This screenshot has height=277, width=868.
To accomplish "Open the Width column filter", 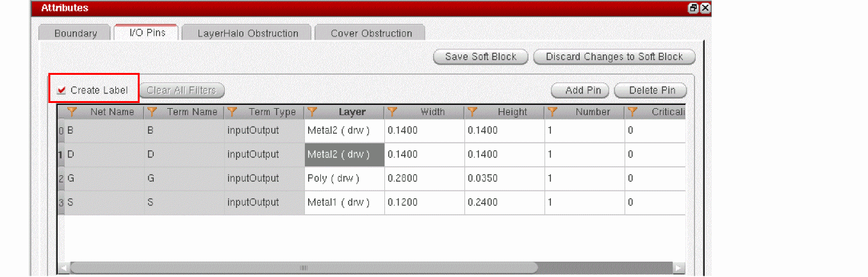I will (392, 112).
